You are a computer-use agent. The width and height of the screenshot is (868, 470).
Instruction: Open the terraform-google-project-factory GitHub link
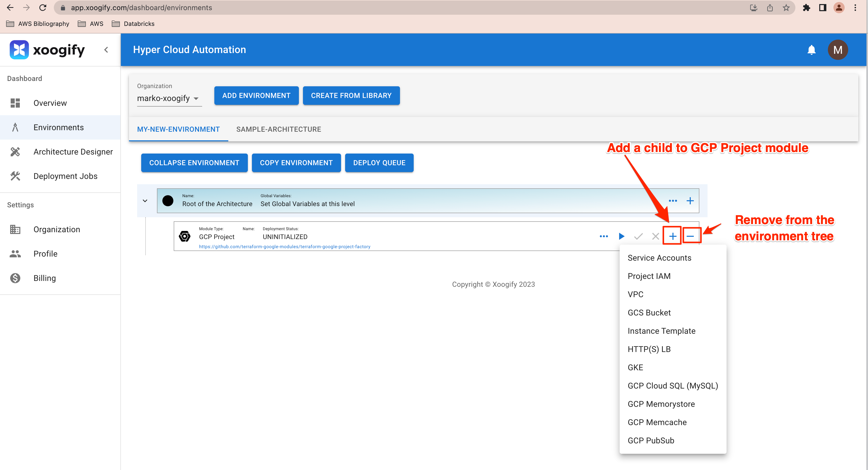click(284, 246)
